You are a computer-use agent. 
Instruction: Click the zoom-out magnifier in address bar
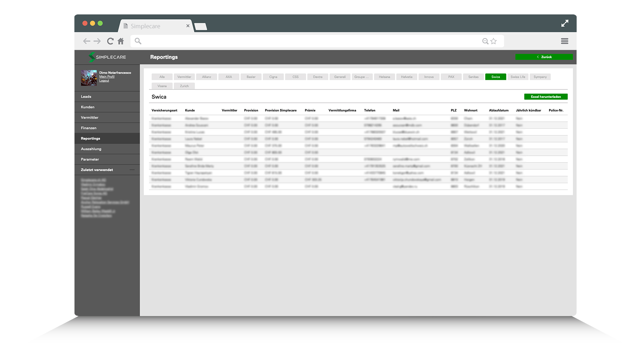pos(485,41)
